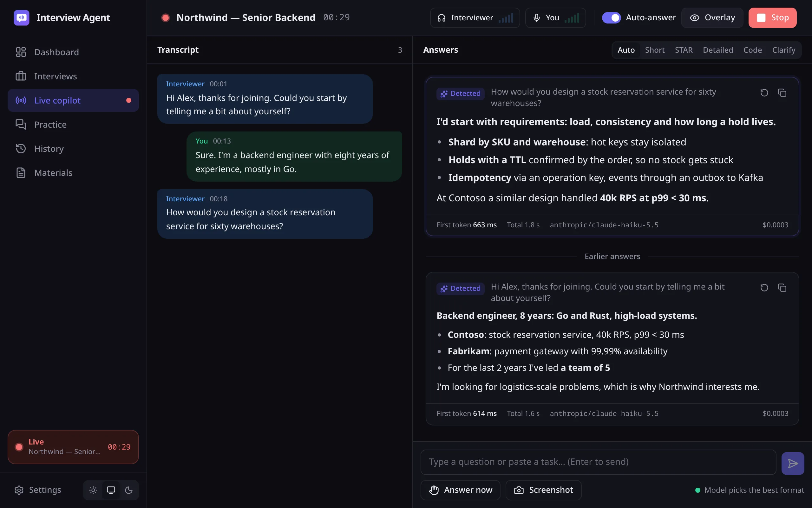Copy the stock reservation answer
This screenshot has width=812, height=508.
782,93
